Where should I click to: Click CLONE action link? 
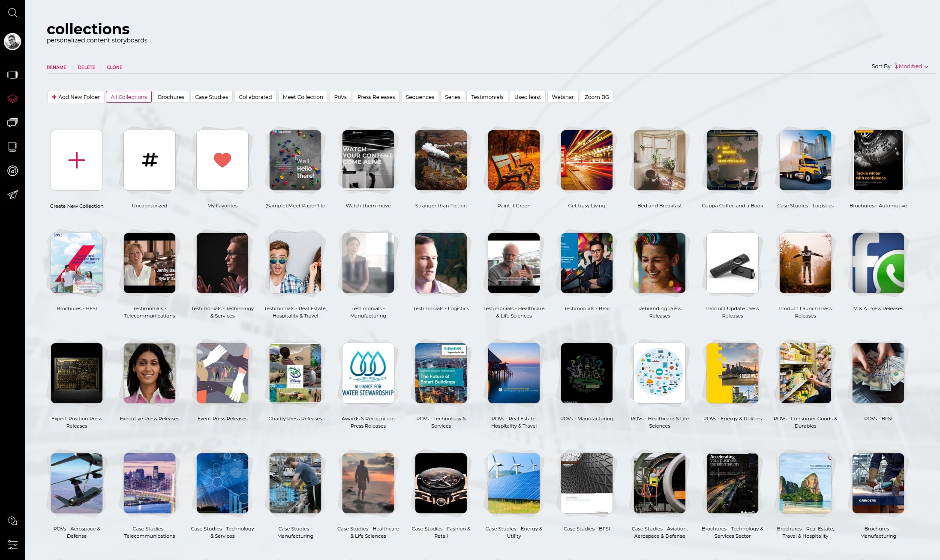click(115, 67)
